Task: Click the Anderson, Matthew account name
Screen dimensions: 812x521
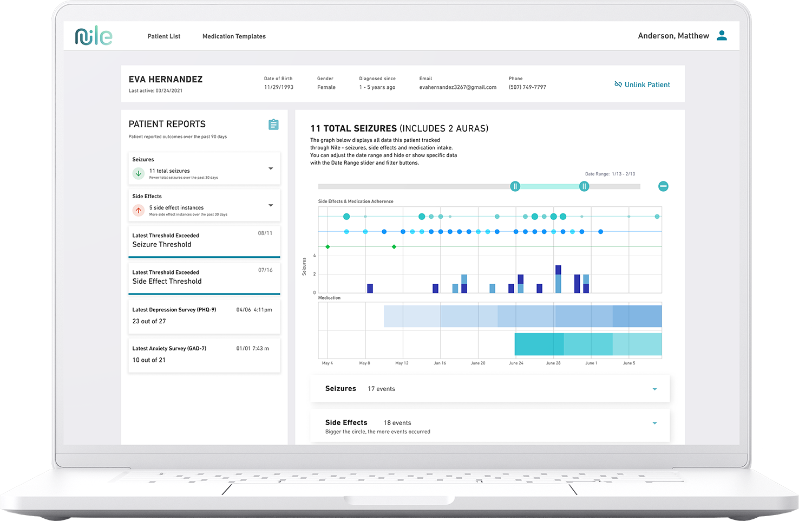Action: point(673,36)
